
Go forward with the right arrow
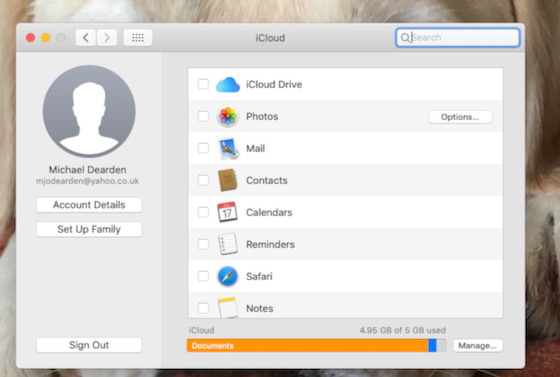tap(107, 37)
